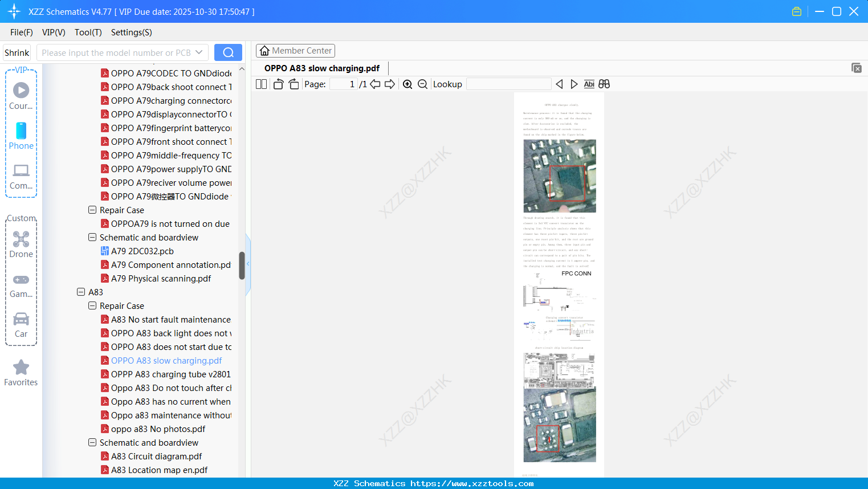This screenshot has width=868, height=489.
Task: Click the yellow briefcase icon in the title bar
Action: coord(797,11)
